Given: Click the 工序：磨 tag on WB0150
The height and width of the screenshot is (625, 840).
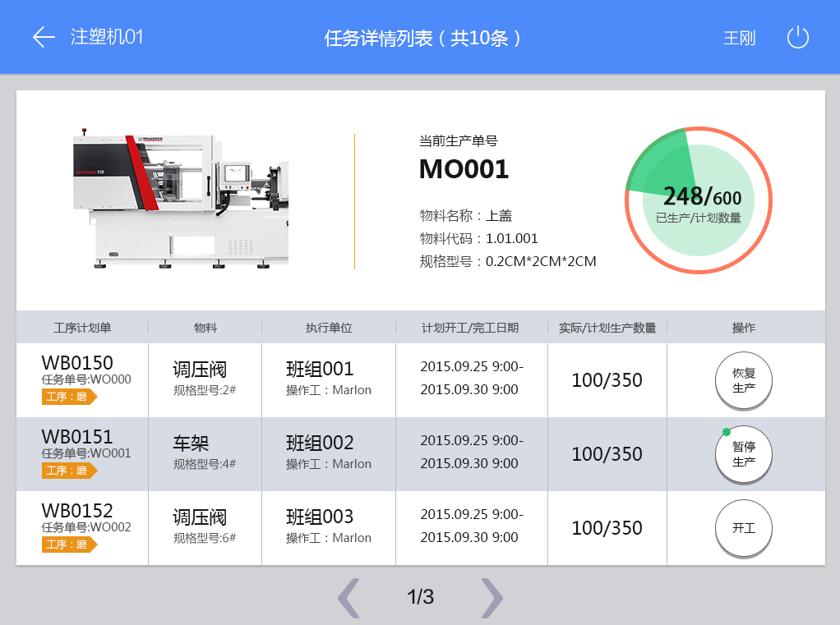Looking at the screenshot, I should [x=68, y=398].
